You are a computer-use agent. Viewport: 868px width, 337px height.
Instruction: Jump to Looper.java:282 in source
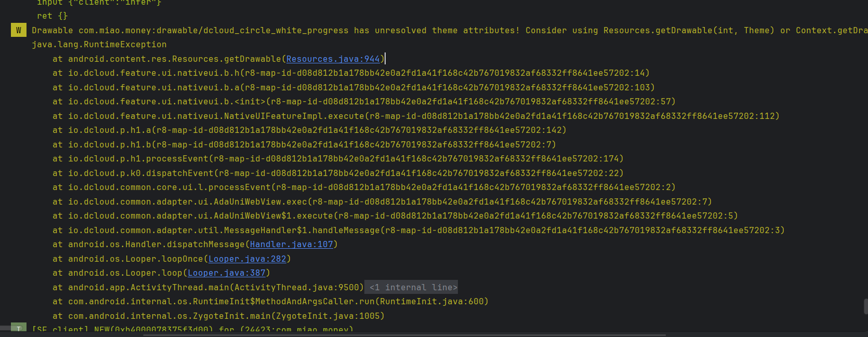click(x=247, y=259)
